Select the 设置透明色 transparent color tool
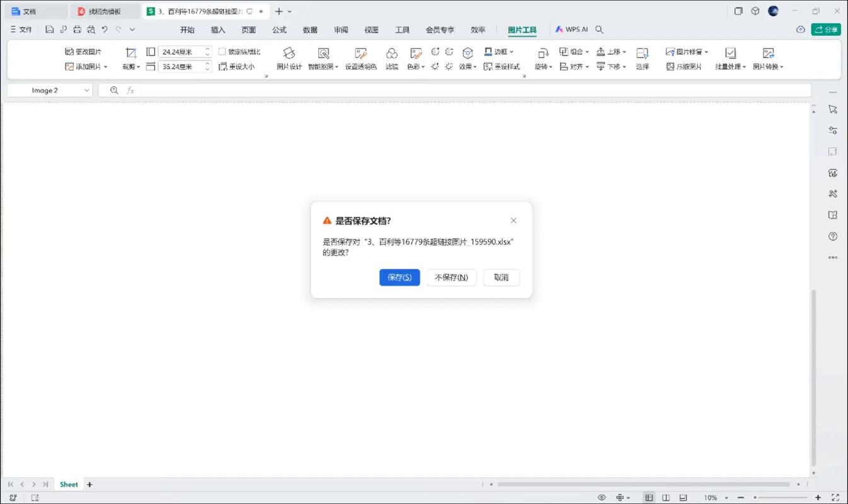 click(361, 54)
